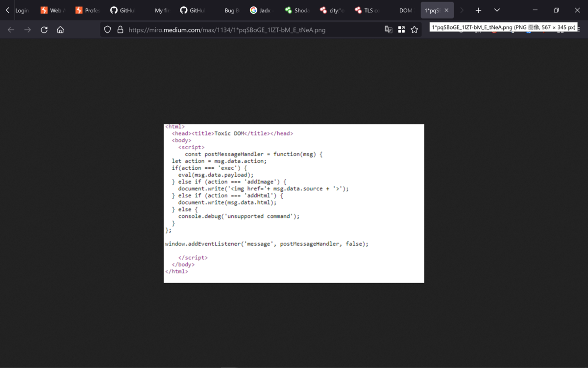Restore down the browser window

(556, 10)
